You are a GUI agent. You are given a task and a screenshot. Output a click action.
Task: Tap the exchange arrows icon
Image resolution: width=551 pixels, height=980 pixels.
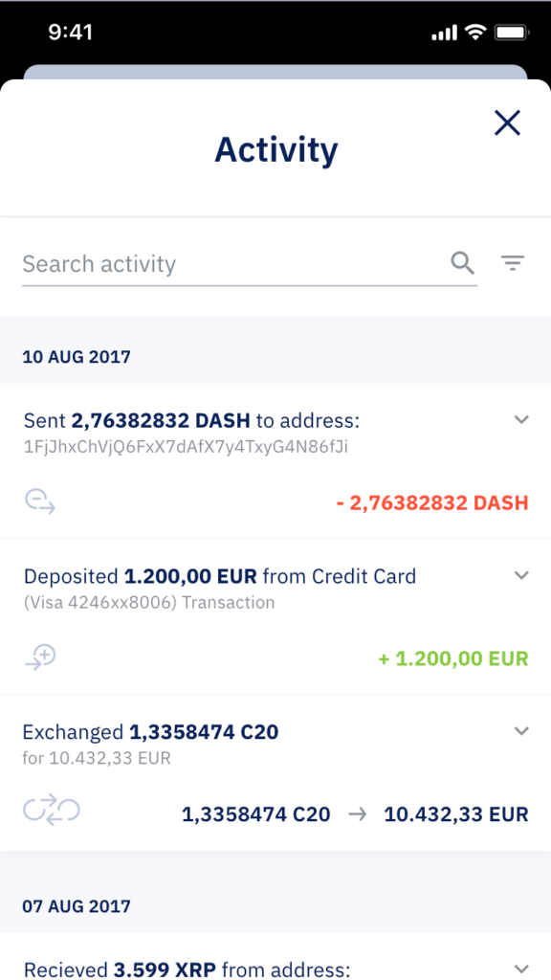coord(52,810)
